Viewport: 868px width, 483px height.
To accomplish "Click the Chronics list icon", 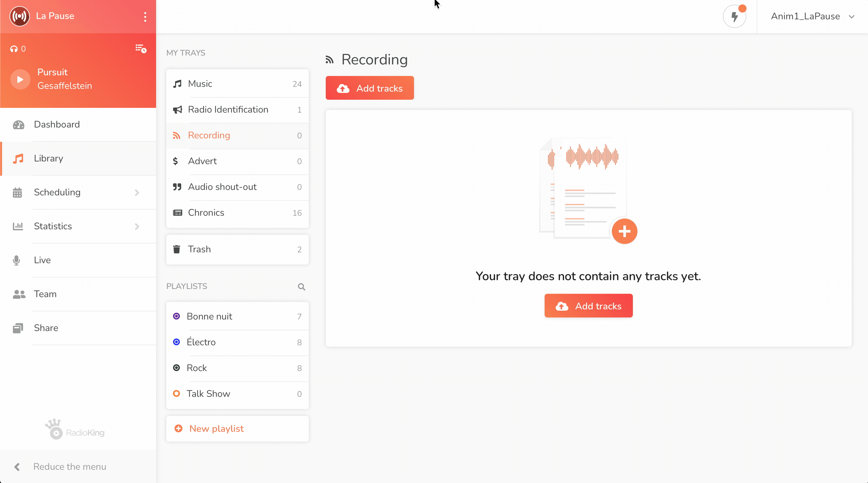I will (x=177, y=213).
